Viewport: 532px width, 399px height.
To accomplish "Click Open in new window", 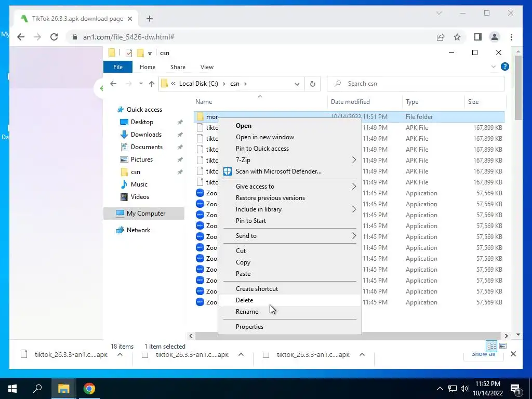I will (x=264, y=137).
